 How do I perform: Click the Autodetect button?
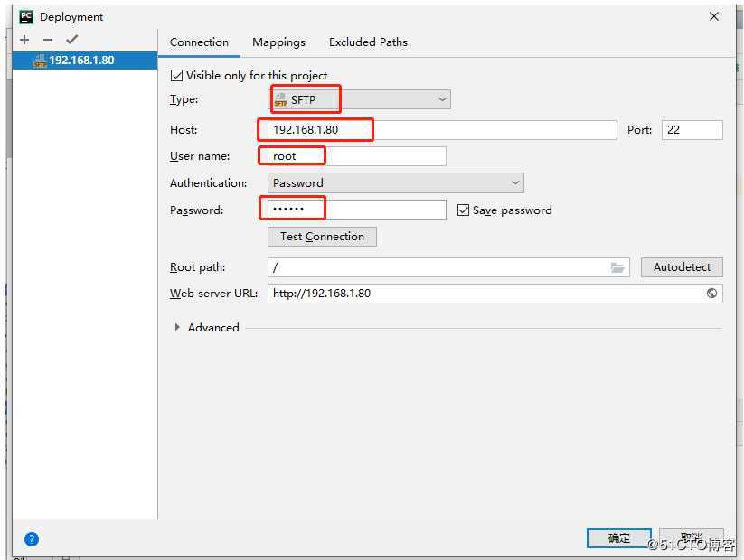pos(682,267)
